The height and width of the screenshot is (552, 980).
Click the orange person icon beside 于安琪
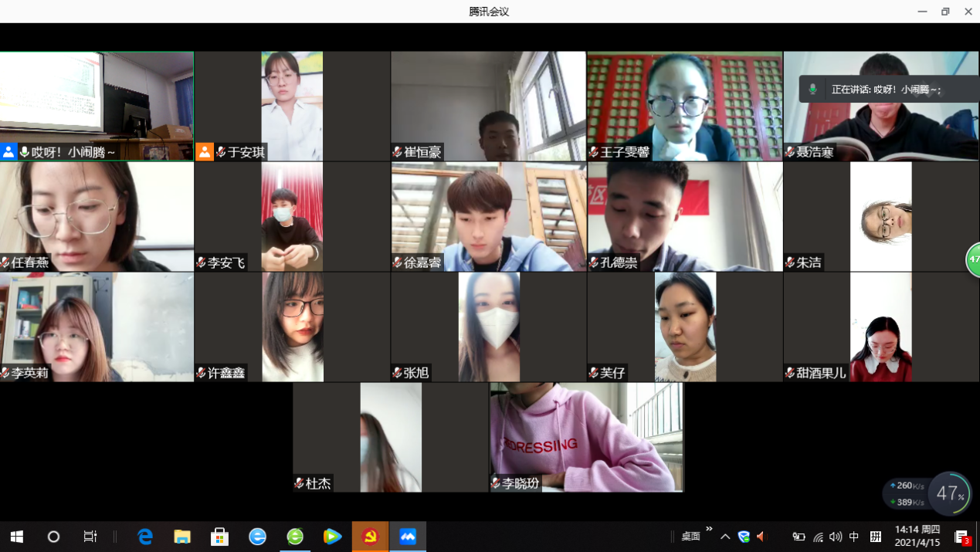tap(205, 152)
